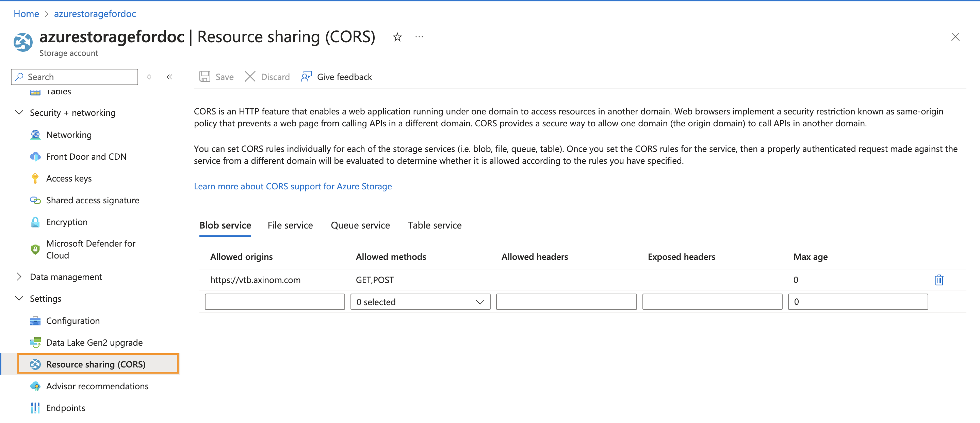
Task: Open the Learn more about CORS support link
Action: point(293,186)
